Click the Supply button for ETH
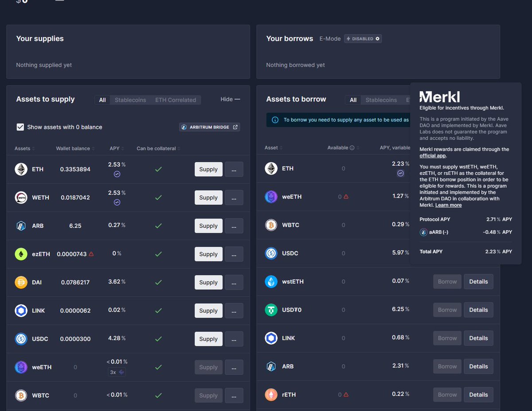 [208, 169]
